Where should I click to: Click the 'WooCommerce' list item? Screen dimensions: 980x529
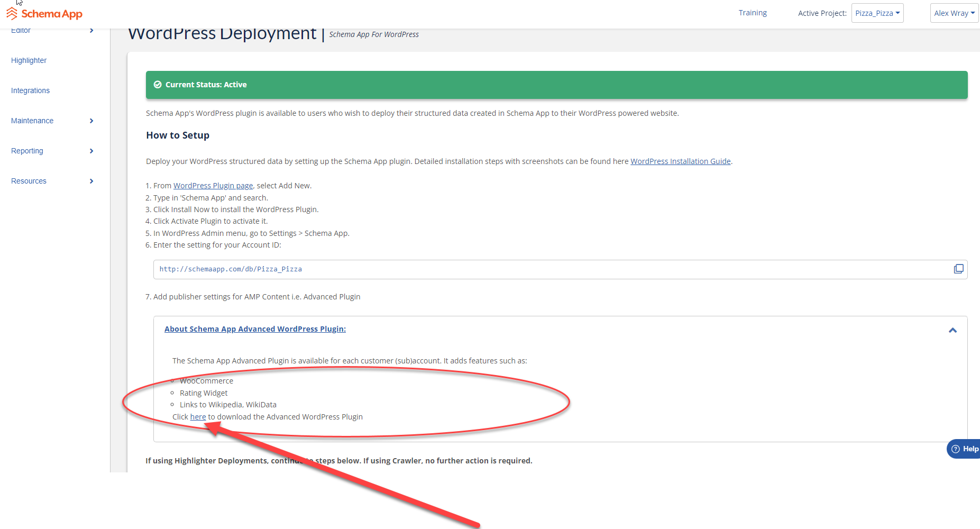pos(206,381)
